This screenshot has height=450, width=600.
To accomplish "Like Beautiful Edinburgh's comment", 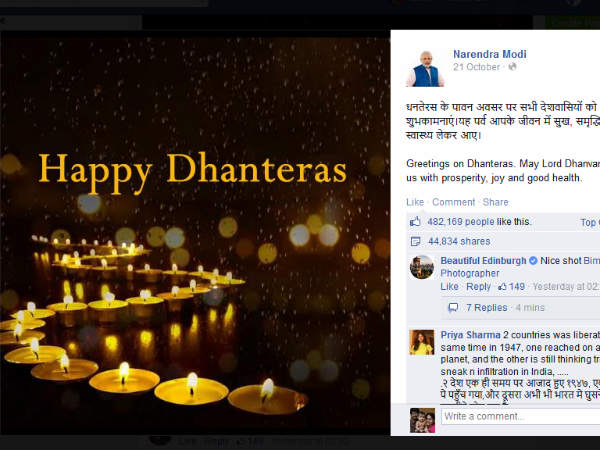I will click(x=449, y=287).
